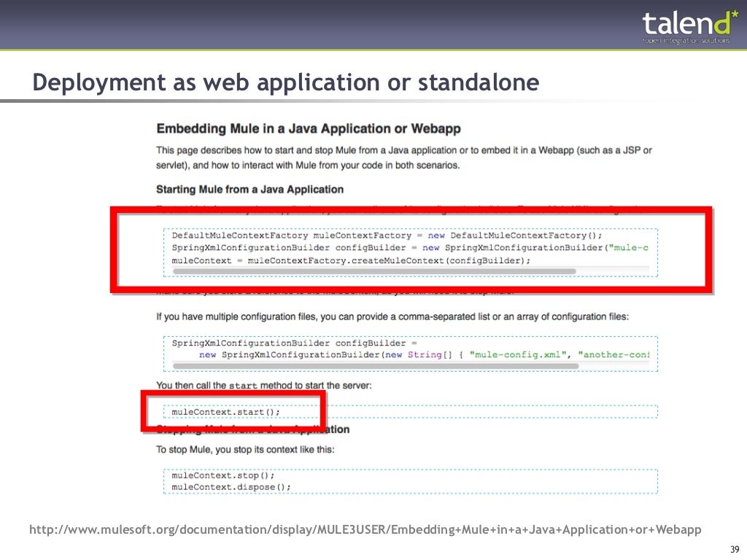The height and width of the screenshot is (560, 747).
Task: Click the slide title 'Deployment as web application or standalone'
Action: tap(286, 82)
